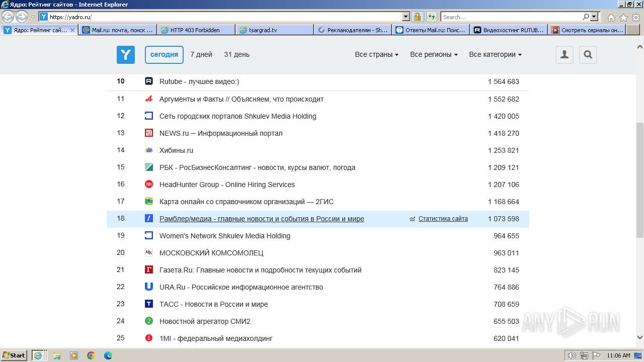The width and height of the screenshot is (644, 362).
Task: Expand the Все регионы dropdown
Action: tap(434, 54)
